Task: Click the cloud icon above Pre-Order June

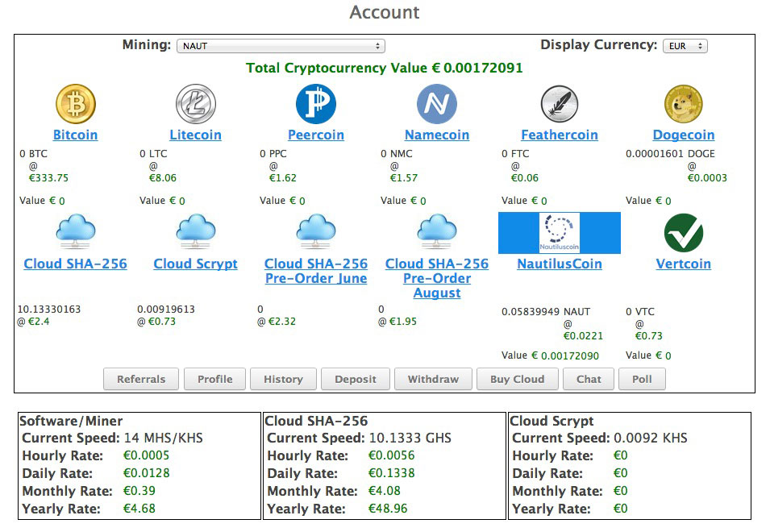Action: [316, 231]
